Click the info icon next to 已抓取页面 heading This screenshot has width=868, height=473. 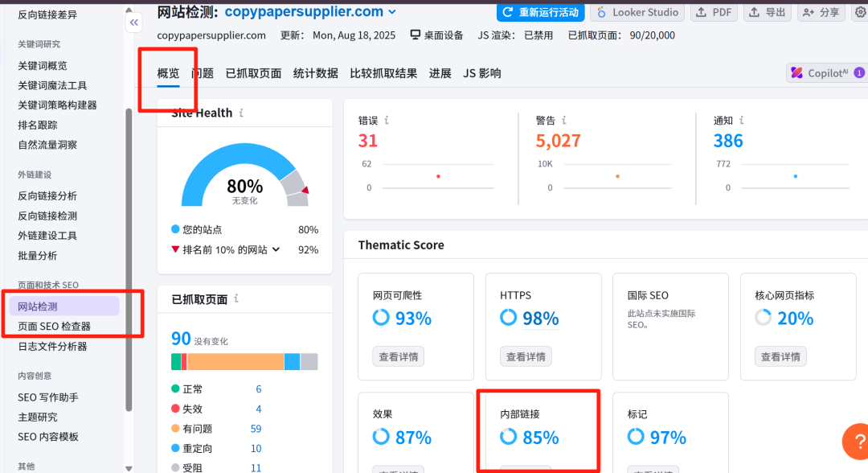pos(236,298)
